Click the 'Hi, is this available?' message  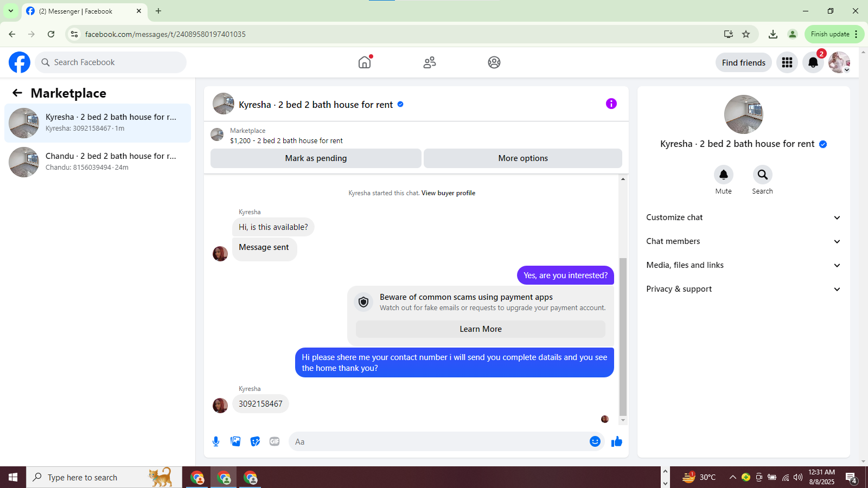pyautogui.click(x=273, y=227)
